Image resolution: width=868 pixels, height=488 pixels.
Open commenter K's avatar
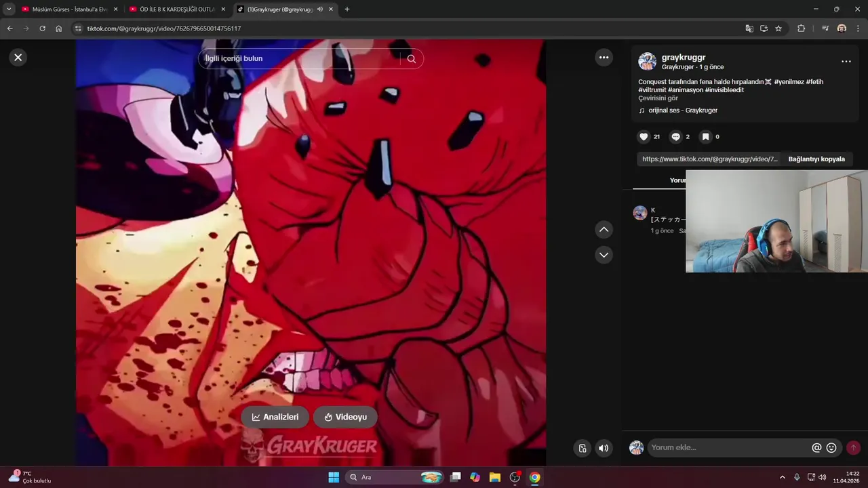tap(640, 213)
